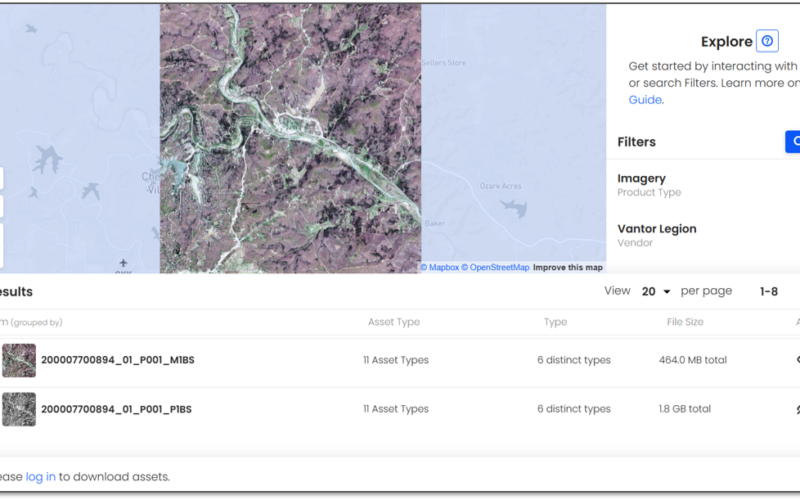The width and height of the screenshot is (800, 500).
Task: Select the 200007700894_01_P001_P1BS grayscale thumbnail
Action: point(19,409)
